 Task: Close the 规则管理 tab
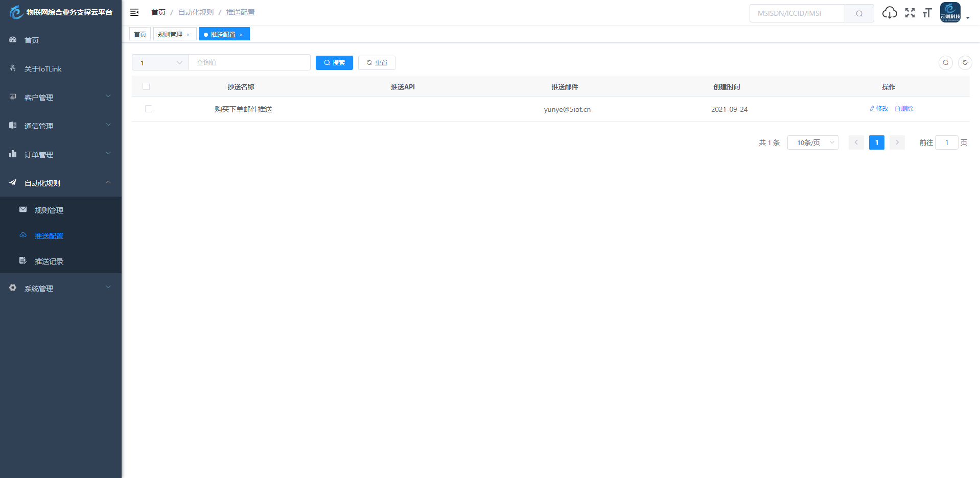tap(188, 35)
